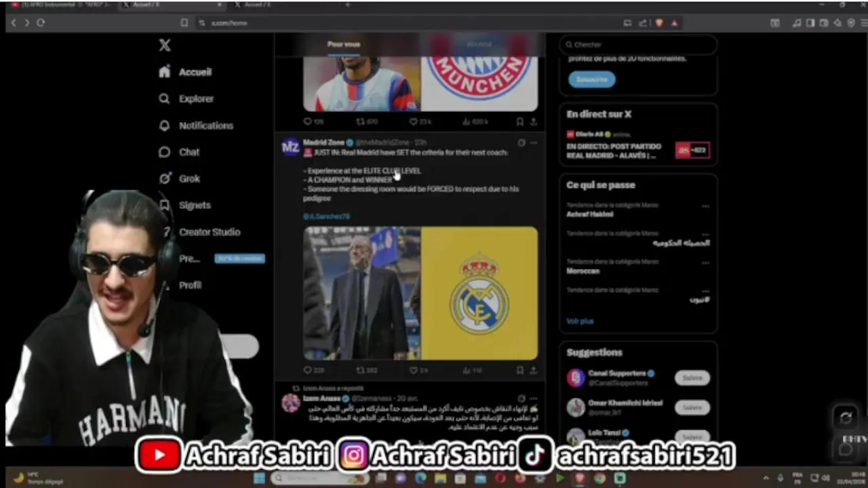The height and width of the screenshot is (488, 868).
Task: Open more options for Achraf Hakimi trend
Action: click(705, 206)
